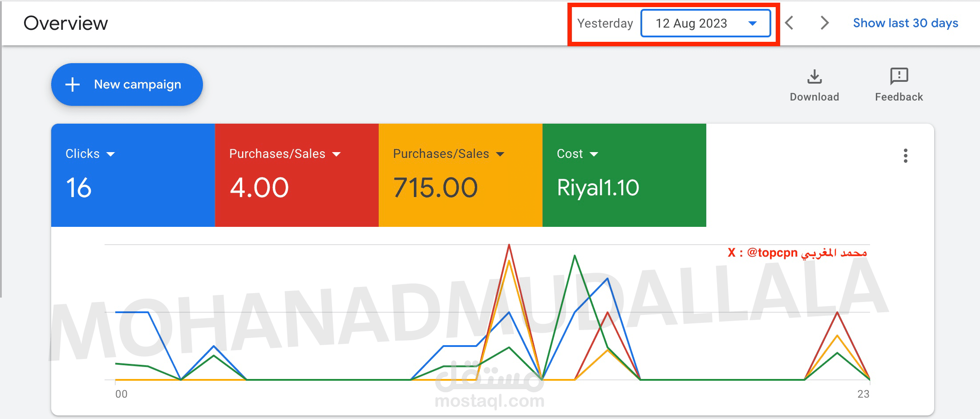The height and width of the screenshot is (419, 980).
Task: Open the three-dot more options menu
Action: [905, 156]
